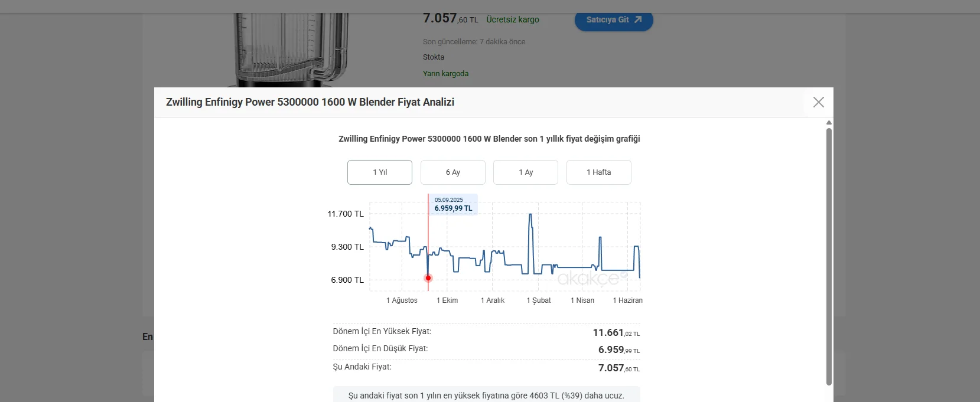This screenshot has height=402, width=980.
Task: Click the chart title about son 1 yıllık
Action: tap(489, 139)
